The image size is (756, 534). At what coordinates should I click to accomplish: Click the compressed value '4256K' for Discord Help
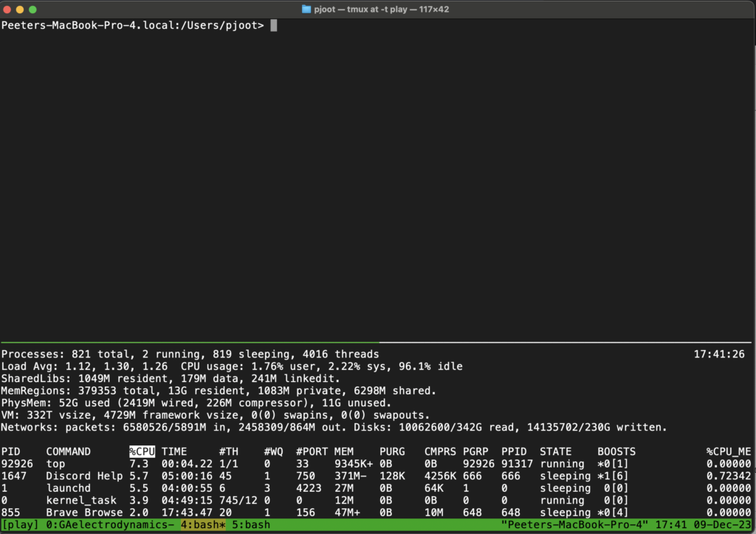(440, 476)
